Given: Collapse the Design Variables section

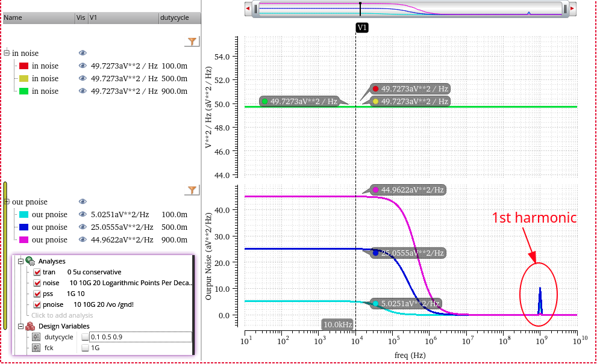Looking at the screenshot, I should tap(21, 326).
